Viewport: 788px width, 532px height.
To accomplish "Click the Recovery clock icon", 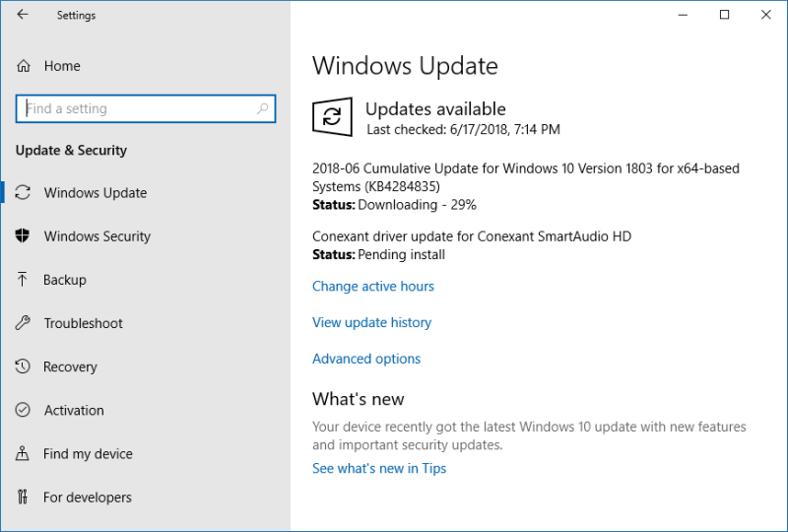I will coord(23,366).
